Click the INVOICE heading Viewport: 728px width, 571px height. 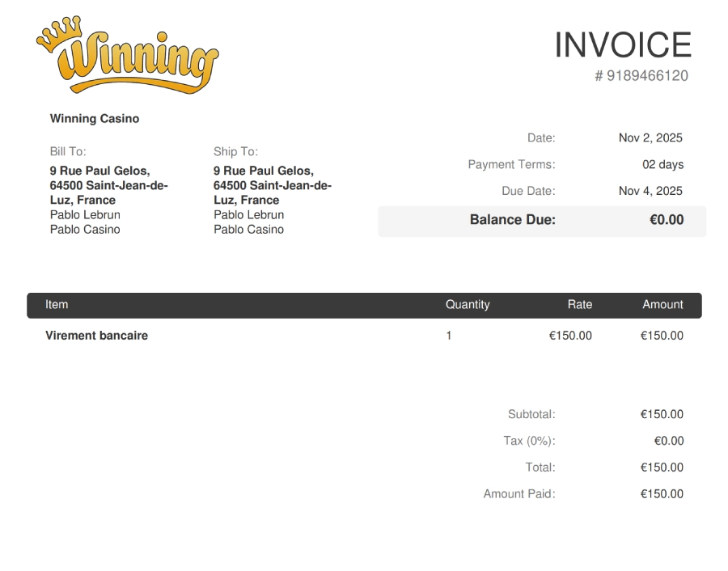click(x=622, y=45)
